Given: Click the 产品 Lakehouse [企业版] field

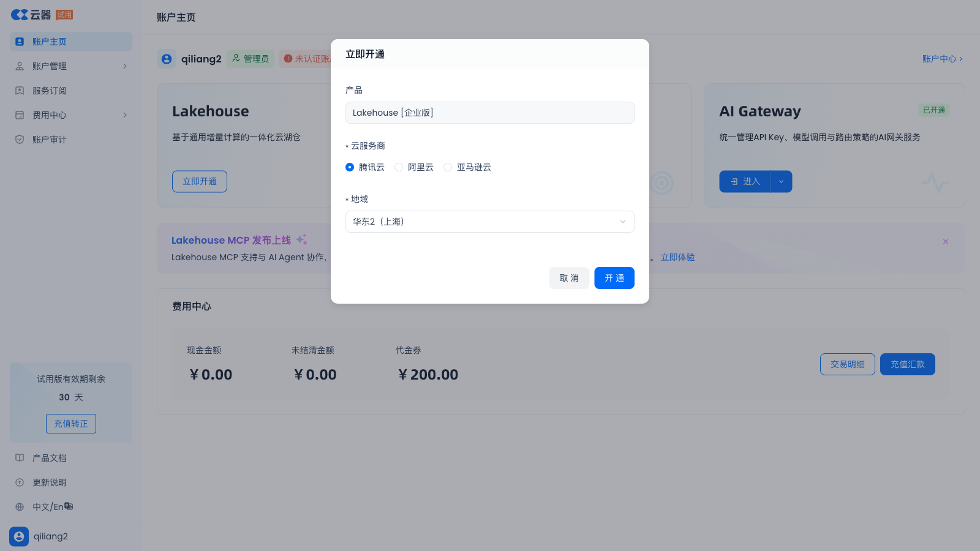Looking at the screenshot, I should click(490, 113).
